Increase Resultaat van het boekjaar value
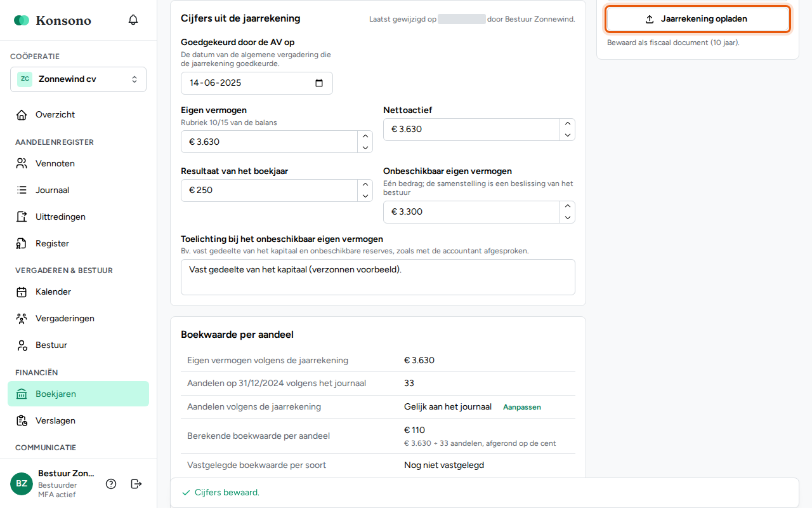This screenshot has width=812, height=508. click(365, 185)
